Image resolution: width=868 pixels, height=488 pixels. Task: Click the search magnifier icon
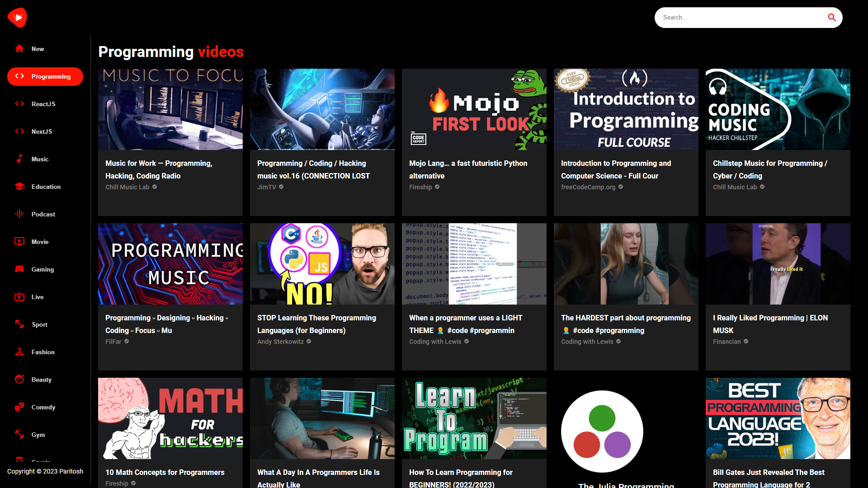(831, 18)
